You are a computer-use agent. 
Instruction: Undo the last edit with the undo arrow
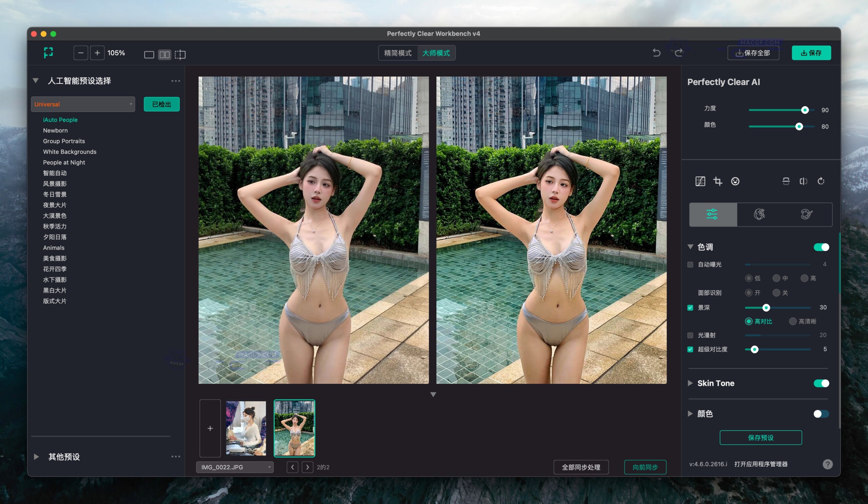(x=656, y=53)
